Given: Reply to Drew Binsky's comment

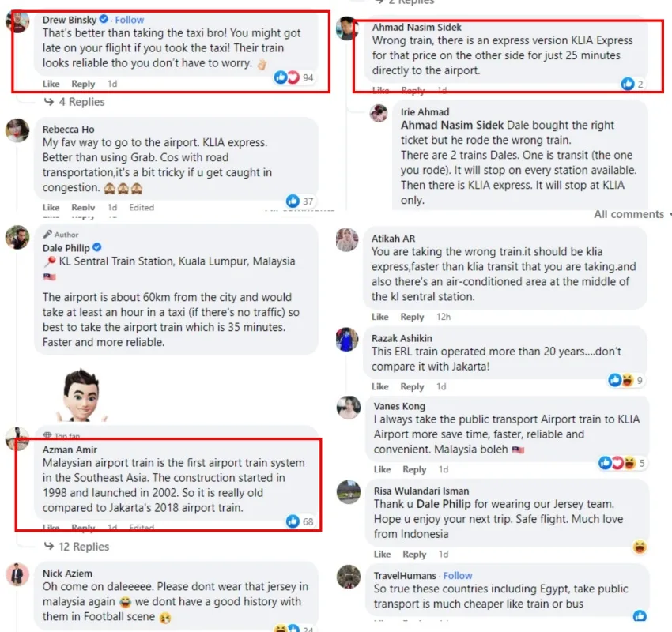Looking at the screenshot, I should [83, 84].
